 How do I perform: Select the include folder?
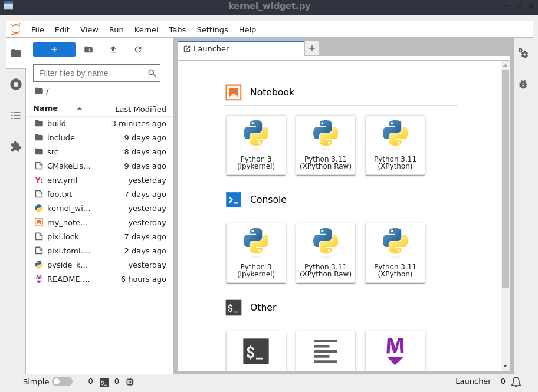[x=100, y=137]
